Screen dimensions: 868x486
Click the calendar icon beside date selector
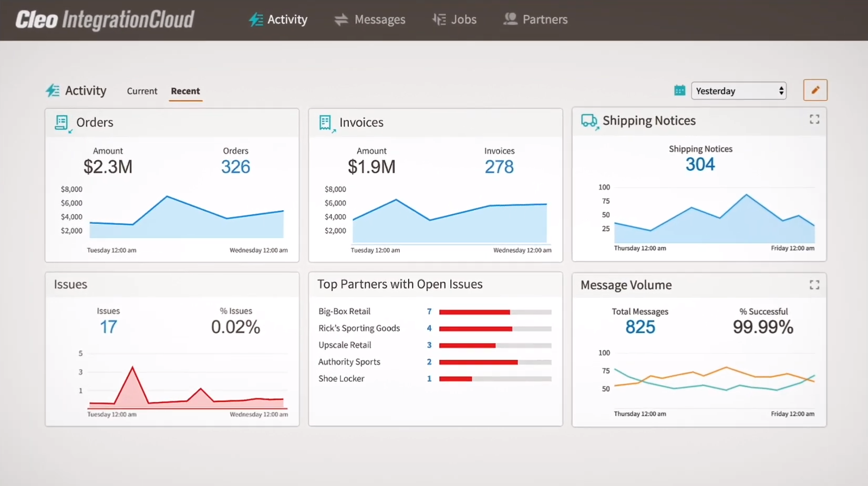pos(679,90)
